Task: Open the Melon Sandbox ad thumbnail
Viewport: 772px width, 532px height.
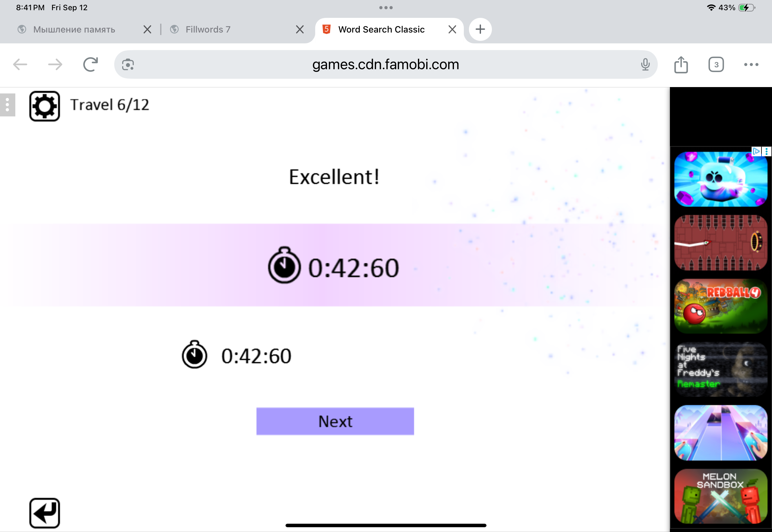Action: [x=721, y=496]
